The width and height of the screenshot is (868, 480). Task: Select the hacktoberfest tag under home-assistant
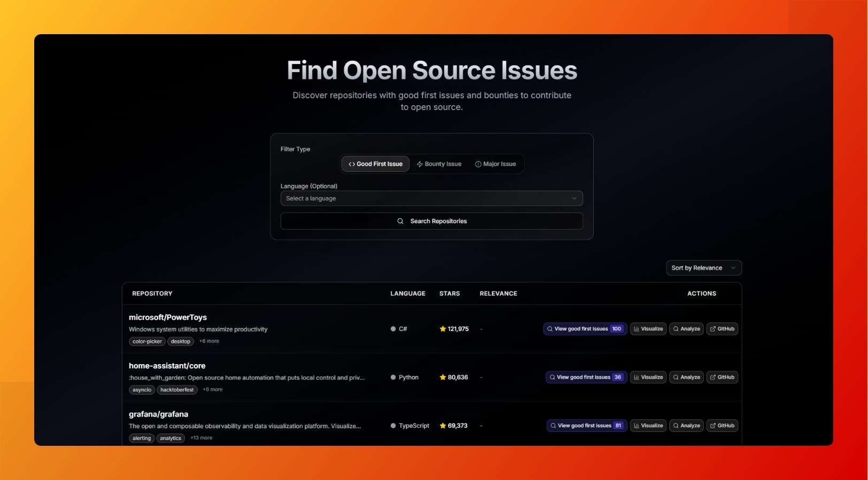[x=177, y=390]
